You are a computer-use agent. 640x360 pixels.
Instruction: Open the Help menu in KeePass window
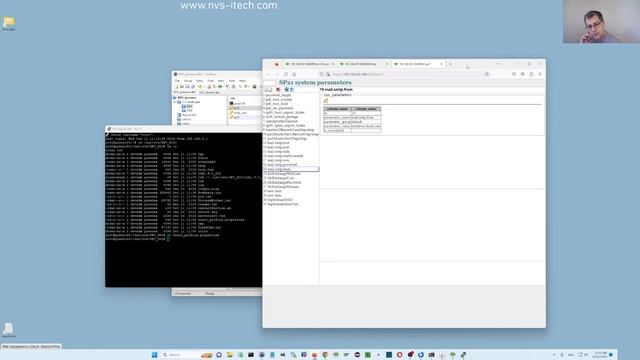tap(242, 81)
